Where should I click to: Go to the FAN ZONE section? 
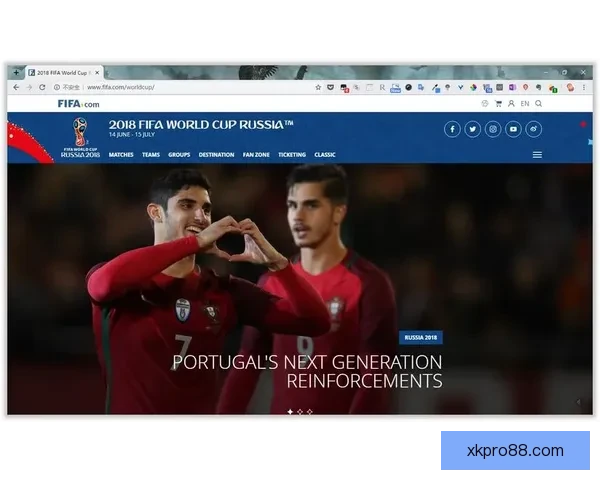pyautogui.click(x=256, y=155)
